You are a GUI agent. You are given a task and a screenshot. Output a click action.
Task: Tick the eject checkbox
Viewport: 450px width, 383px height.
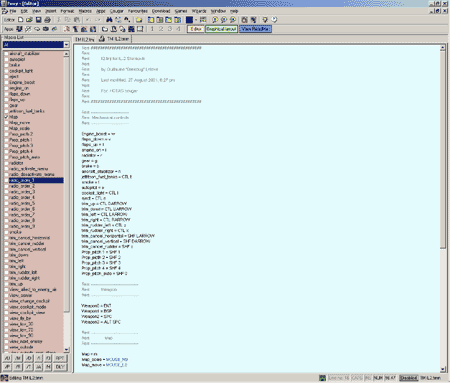click(x=6, y=77)
